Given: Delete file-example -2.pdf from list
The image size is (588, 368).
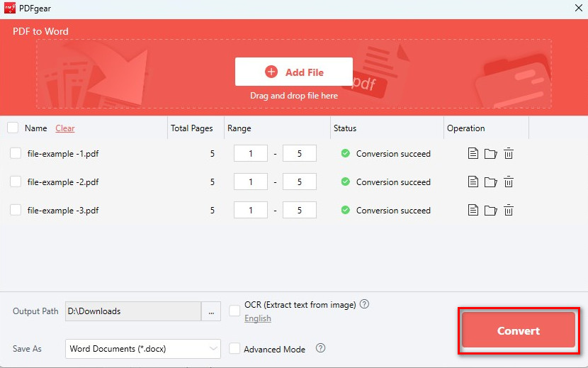Looking at the screenshot, I should 508,182.
